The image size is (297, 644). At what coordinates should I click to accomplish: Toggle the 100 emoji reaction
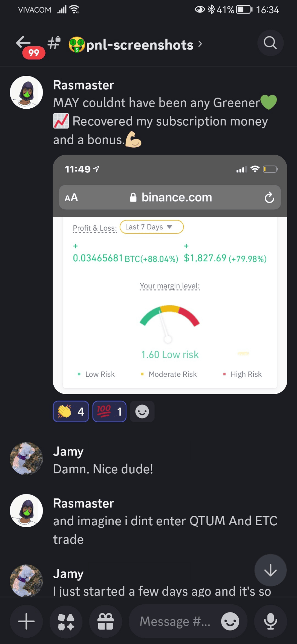click(109, 412)
